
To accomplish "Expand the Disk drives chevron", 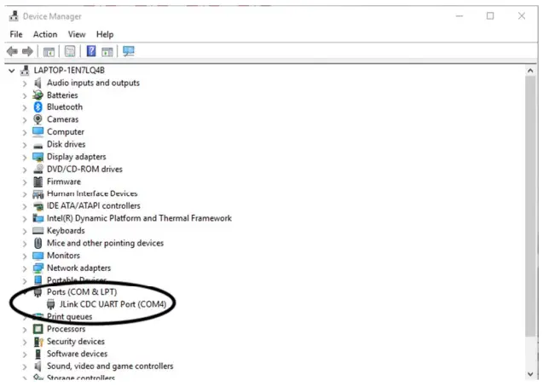I will (x=25, y=145).
